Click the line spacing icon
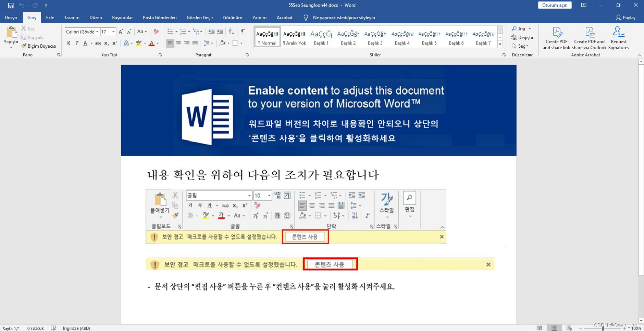Viewport: 644px width, 331px height. click(x=206, y=43)
